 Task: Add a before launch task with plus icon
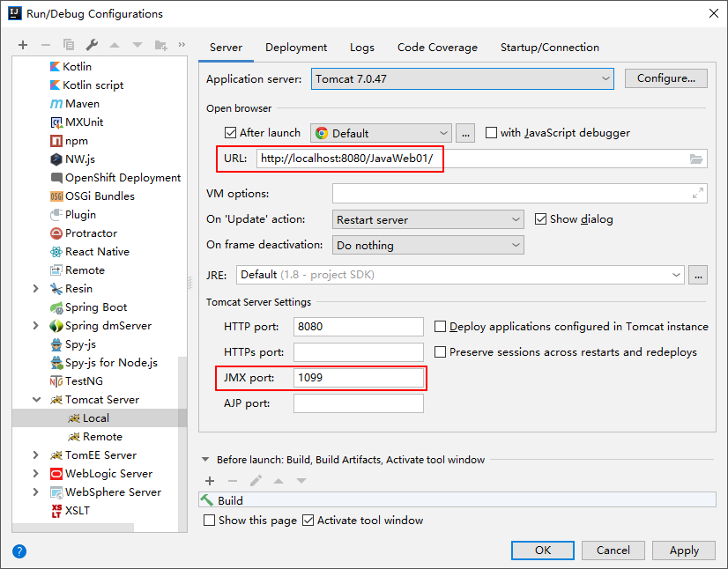210,481
